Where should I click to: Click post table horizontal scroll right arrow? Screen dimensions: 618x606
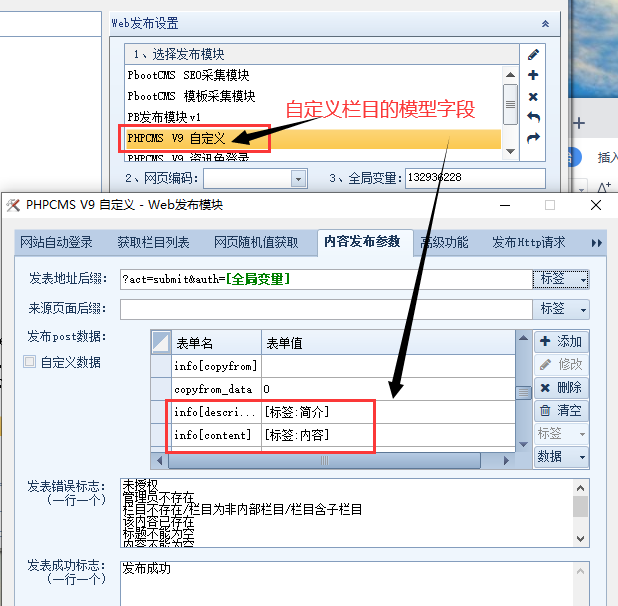pos(506,460)
